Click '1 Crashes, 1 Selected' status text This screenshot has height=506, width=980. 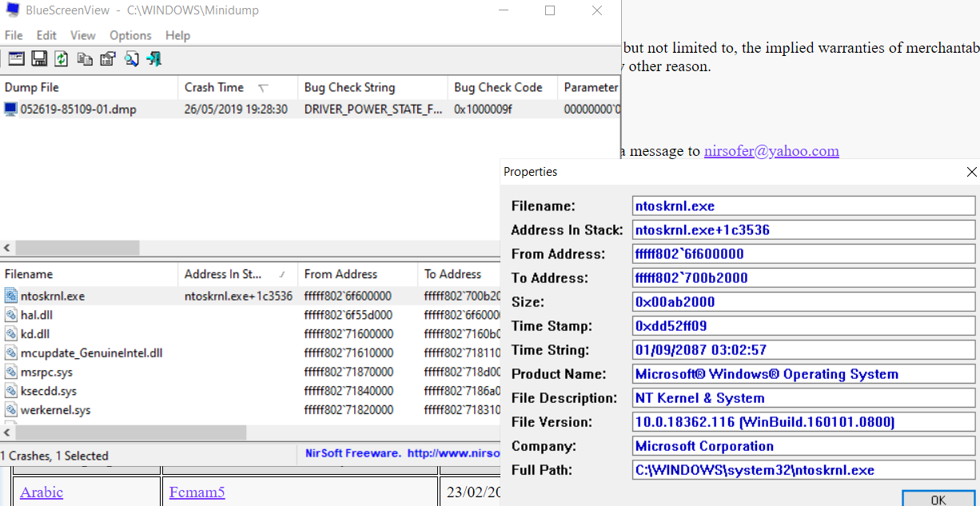(x=54, y=456)
